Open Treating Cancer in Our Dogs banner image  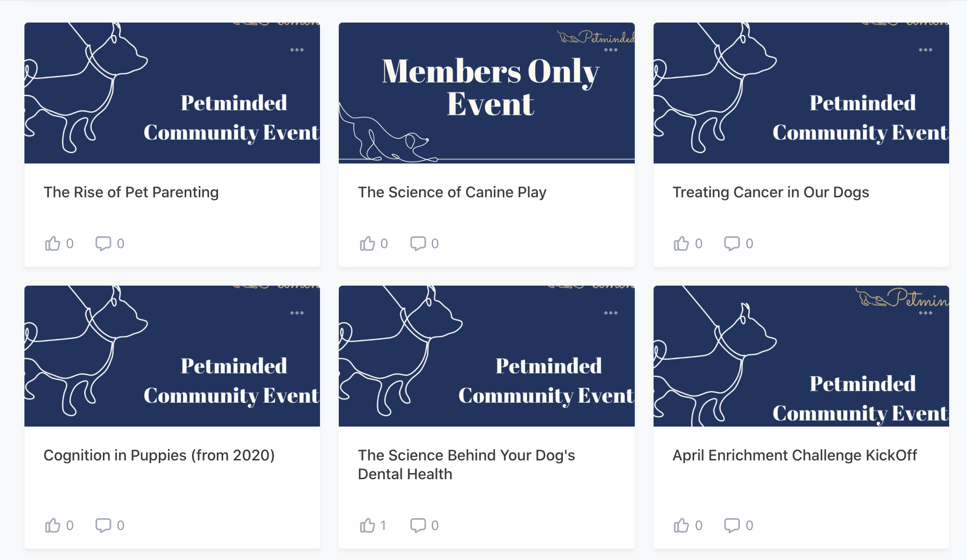point(801,93)
